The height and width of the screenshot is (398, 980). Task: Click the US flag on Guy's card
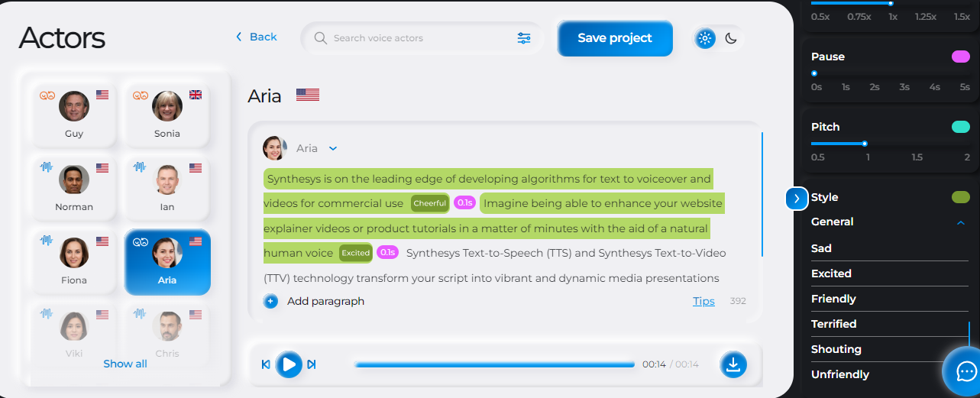tap(102, 95)
